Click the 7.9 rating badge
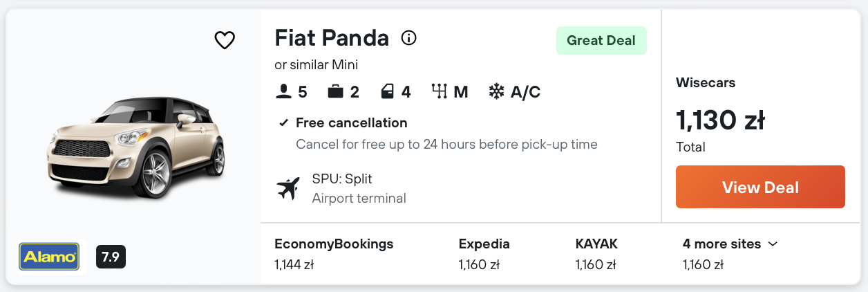The width and height of the screenshot is (868, 292). click(111, 257)
